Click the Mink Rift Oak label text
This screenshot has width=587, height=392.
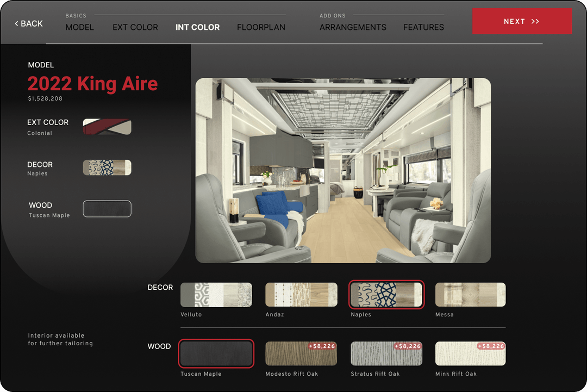click(x=456, y=374)
